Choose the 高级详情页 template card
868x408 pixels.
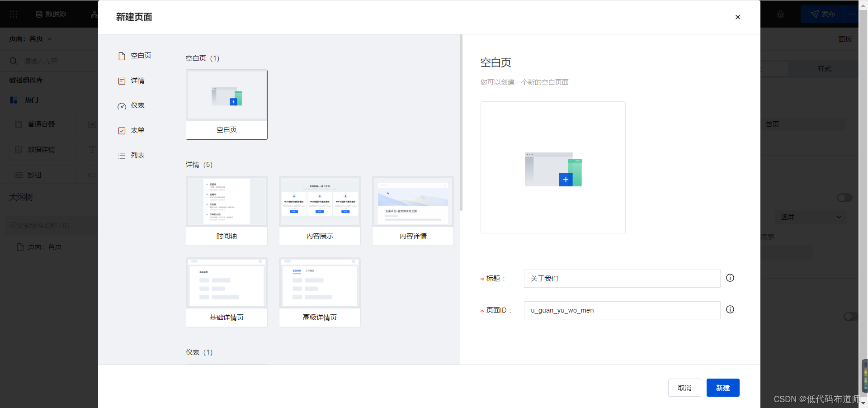coord(320,292)
